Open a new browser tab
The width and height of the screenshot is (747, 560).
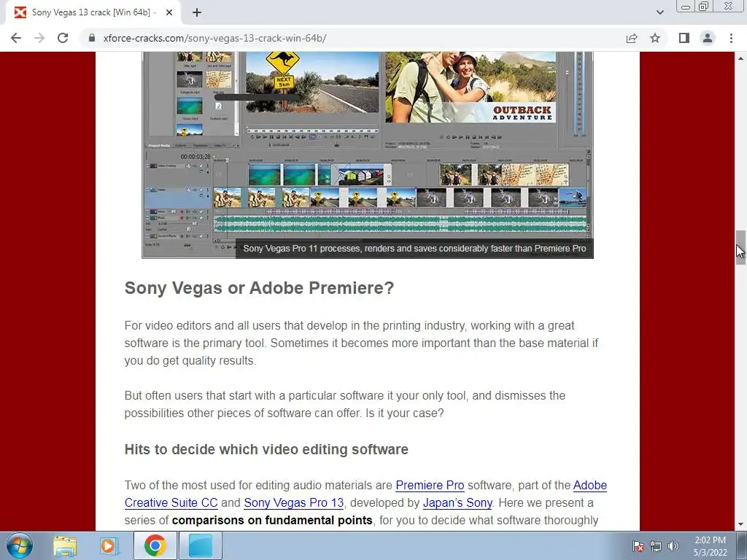tap(197, 13)
